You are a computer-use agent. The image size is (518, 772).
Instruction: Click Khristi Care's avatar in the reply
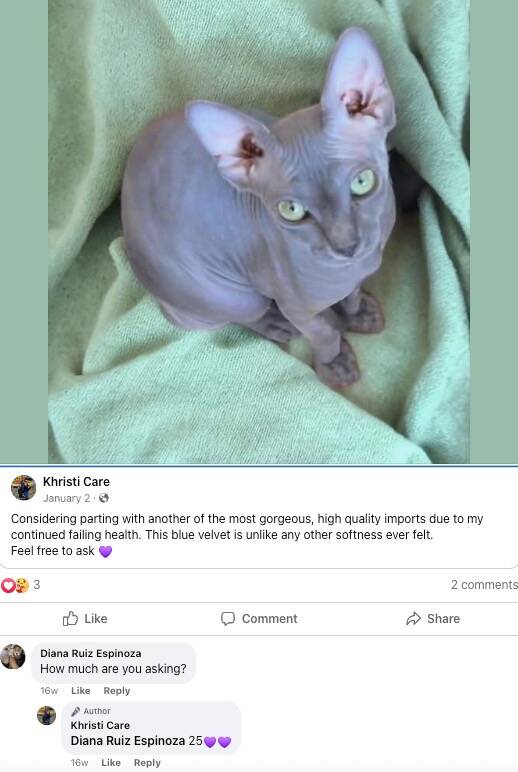coord(46,715)
